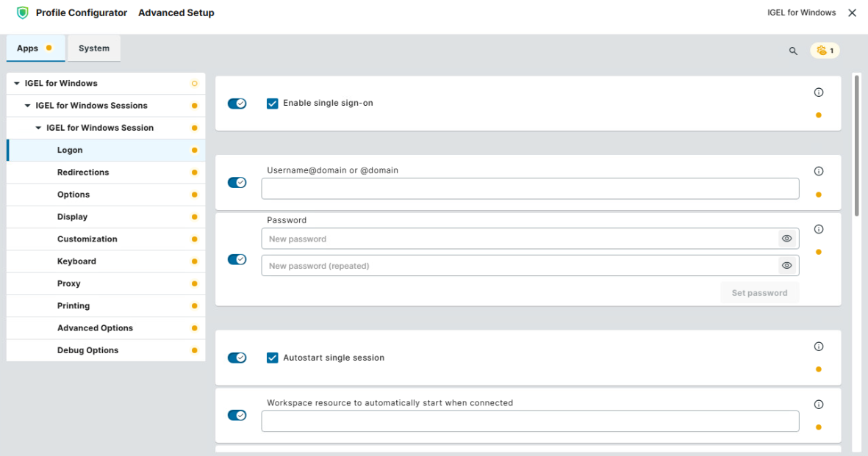868x456 pixels.
Task: Turn off the password section toggle switch
Action: click(x=237, y=259)
